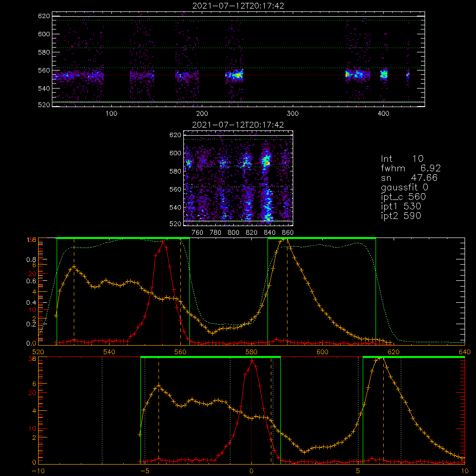Screen dimensions: 476x476
Task: Click the white dotted vertical line near -7 in bottom plot
Action: click(x=102, y=410)
